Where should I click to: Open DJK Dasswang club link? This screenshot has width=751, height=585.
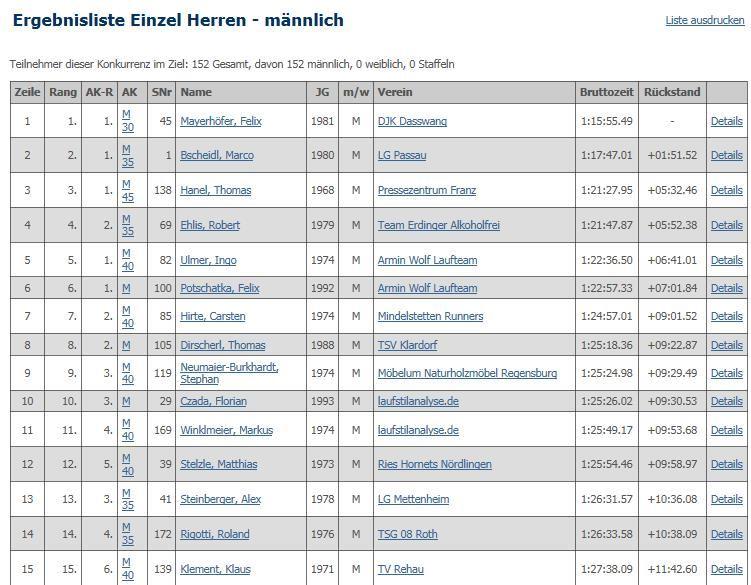(x=412, y=121)
